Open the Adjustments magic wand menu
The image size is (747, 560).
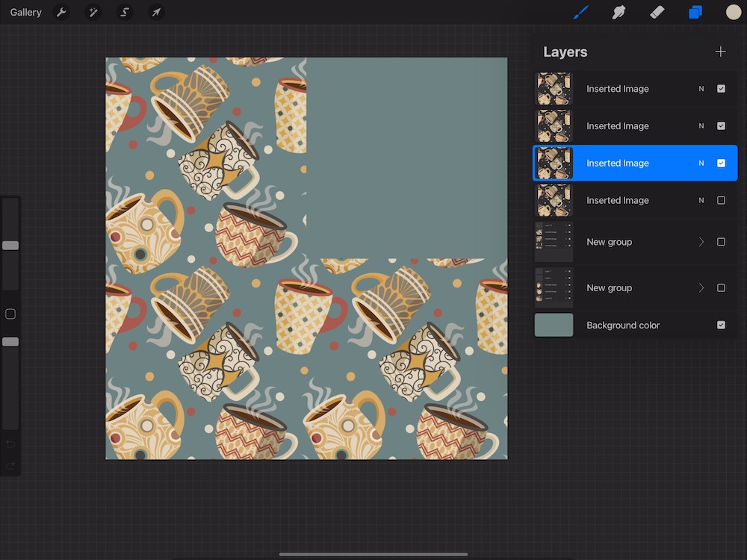pyautogui.click(x=93, y=13)
